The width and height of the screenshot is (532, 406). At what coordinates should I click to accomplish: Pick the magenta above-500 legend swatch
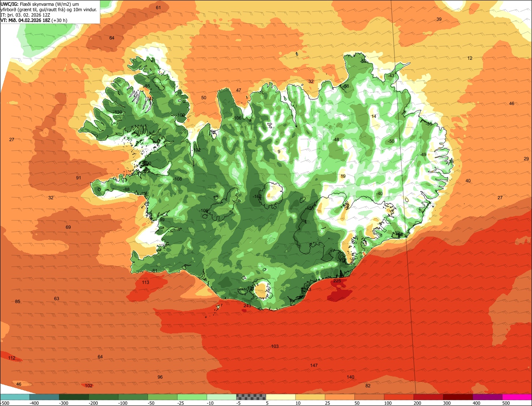pos(517,397)
